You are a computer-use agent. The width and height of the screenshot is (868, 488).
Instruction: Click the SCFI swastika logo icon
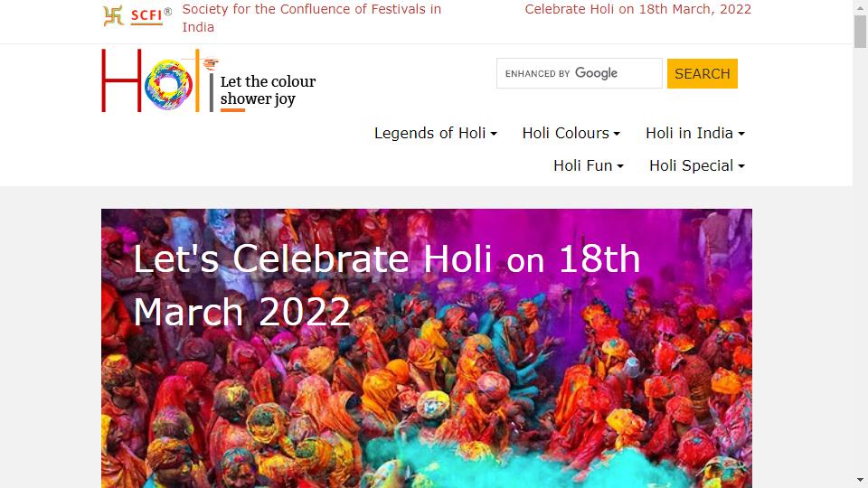coord(113,16)
